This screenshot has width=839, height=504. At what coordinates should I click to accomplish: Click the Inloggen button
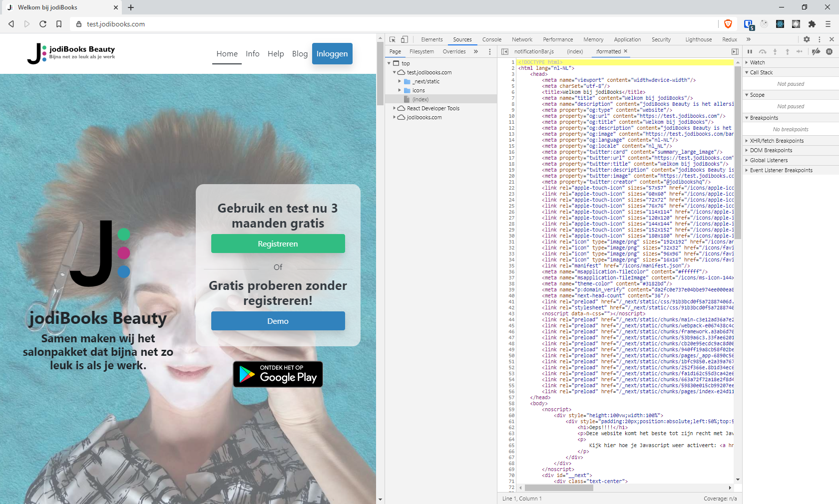point(332,53)
